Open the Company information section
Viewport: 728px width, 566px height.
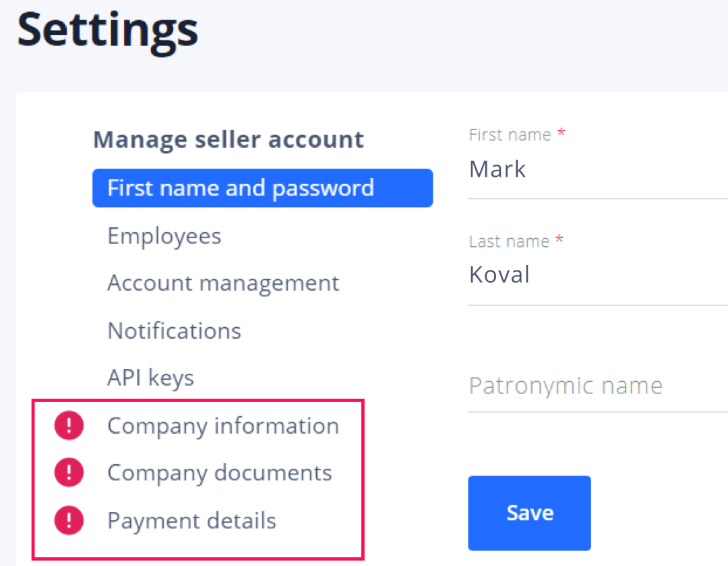tap(223, 426)
